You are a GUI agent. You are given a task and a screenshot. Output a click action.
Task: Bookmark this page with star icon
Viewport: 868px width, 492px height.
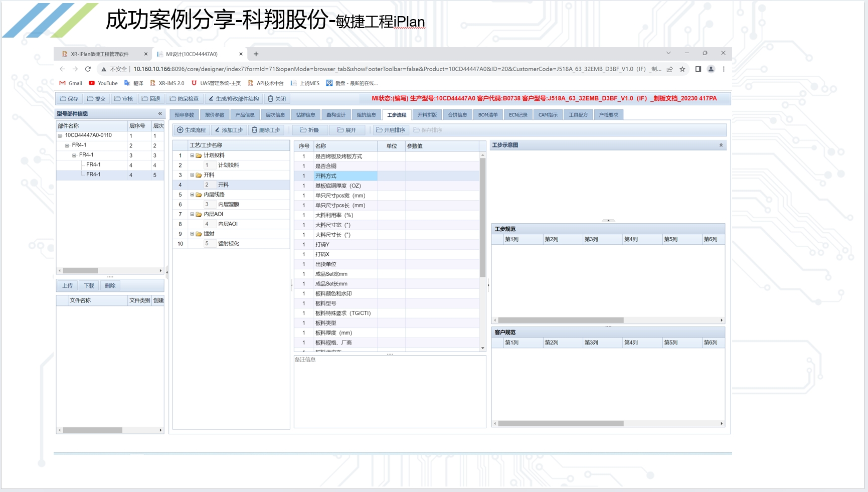[682, 69]
